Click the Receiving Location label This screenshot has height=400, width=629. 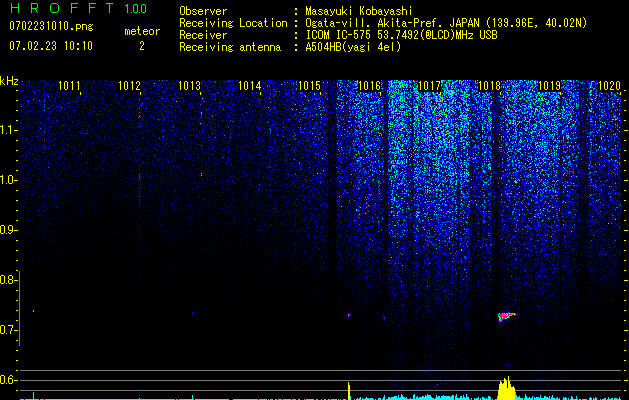coord(233,23)
